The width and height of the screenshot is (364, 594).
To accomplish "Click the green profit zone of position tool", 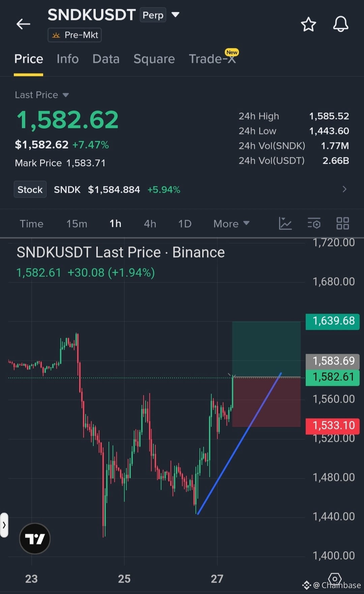I will click(266, 349).
